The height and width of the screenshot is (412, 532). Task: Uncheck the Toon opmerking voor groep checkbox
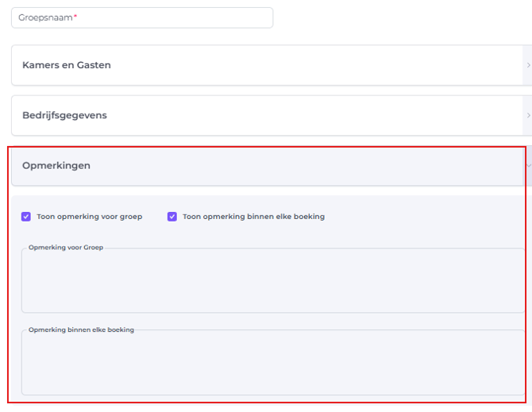tap(26, 217)
